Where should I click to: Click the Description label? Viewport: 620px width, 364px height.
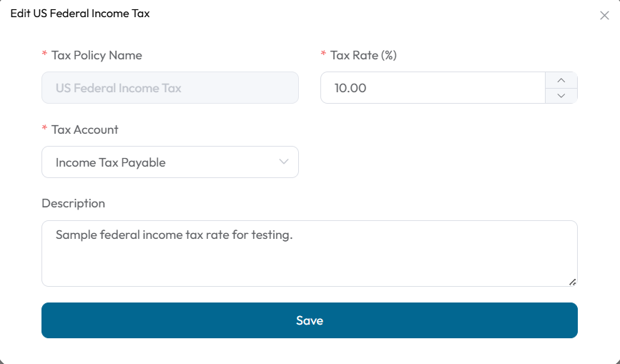point(73,203)
